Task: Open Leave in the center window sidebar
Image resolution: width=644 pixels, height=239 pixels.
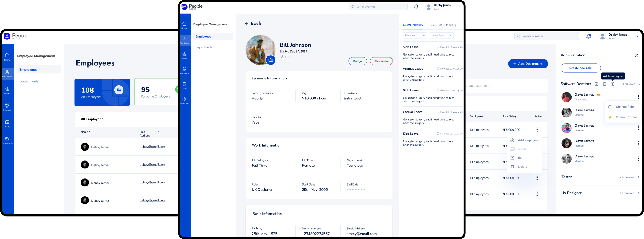Action: click(x=184, y=85)
